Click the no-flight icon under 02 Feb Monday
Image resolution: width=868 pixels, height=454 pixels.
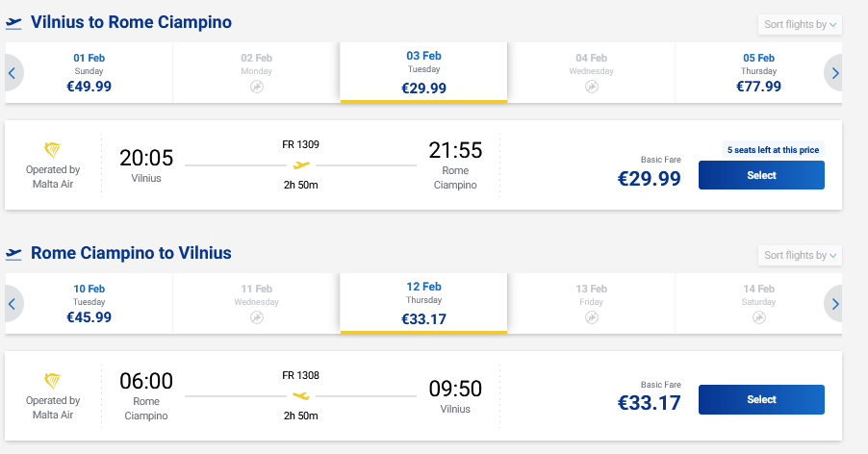[x=256, y=87]
